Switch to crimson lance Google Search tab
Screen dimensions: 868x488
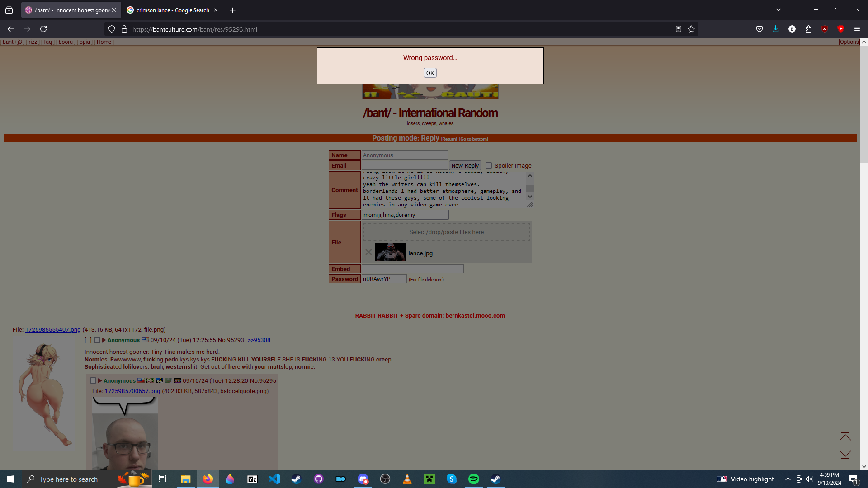tap(172, 10)
